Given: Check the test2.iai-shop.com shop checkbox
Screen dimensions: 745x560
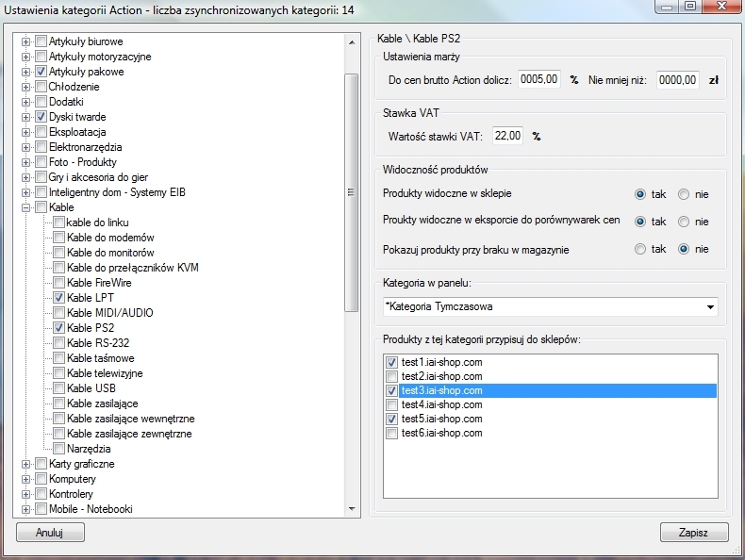Looking at the screenshot, I should tap(391, 377).
